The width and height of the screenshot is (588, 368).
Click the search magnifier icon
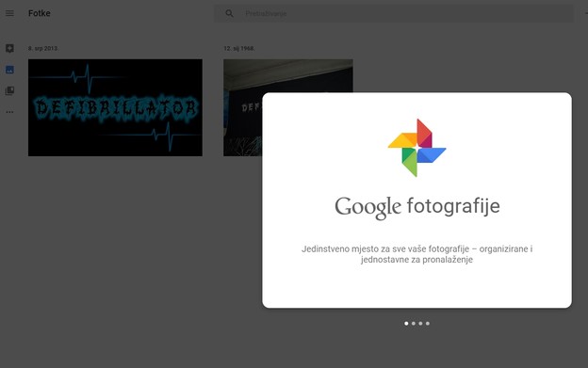click(x=229, y=13)
